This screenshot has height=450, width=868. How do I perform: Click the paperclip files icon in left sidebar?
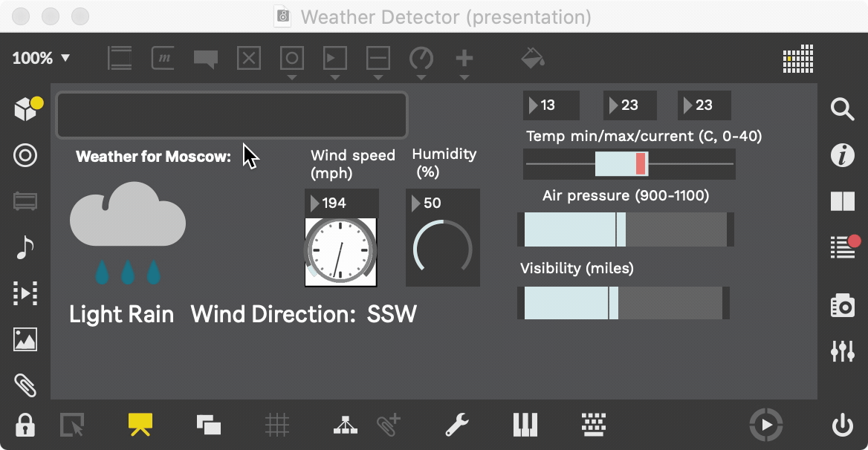coord(25,385)
